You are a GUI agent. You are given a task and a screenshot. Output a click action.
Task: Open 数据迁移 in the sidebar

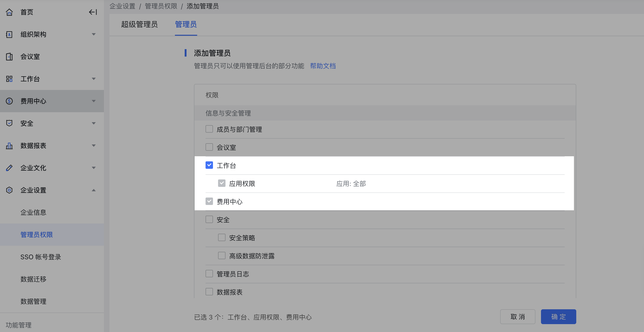coord(33,279)
